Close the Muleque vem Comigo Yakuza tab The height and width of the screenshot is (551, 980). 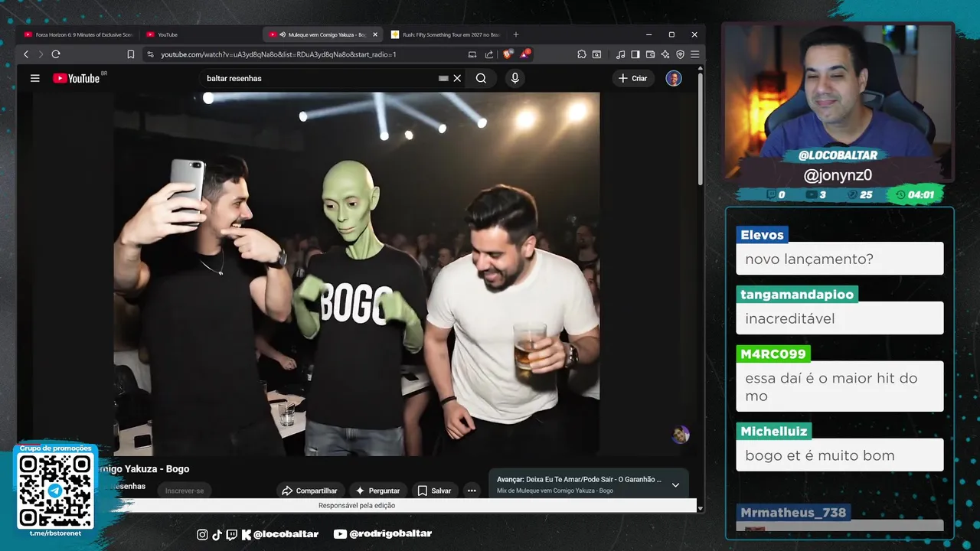click(x=375, y=34)
